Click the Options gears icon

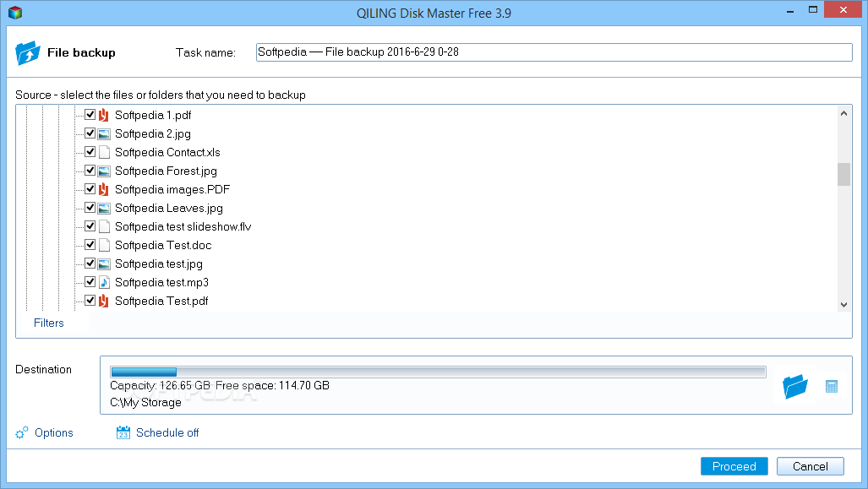pyautogui.click(x=22, y=432)
